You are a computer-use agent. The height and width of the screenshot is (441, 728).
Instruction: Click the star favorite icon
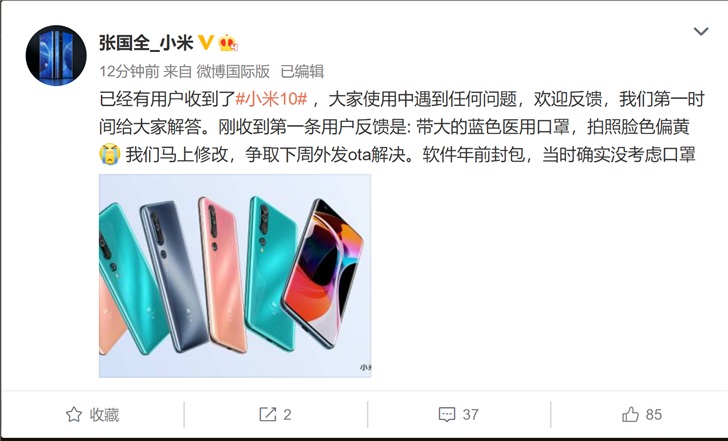click(x=74, y=415)
